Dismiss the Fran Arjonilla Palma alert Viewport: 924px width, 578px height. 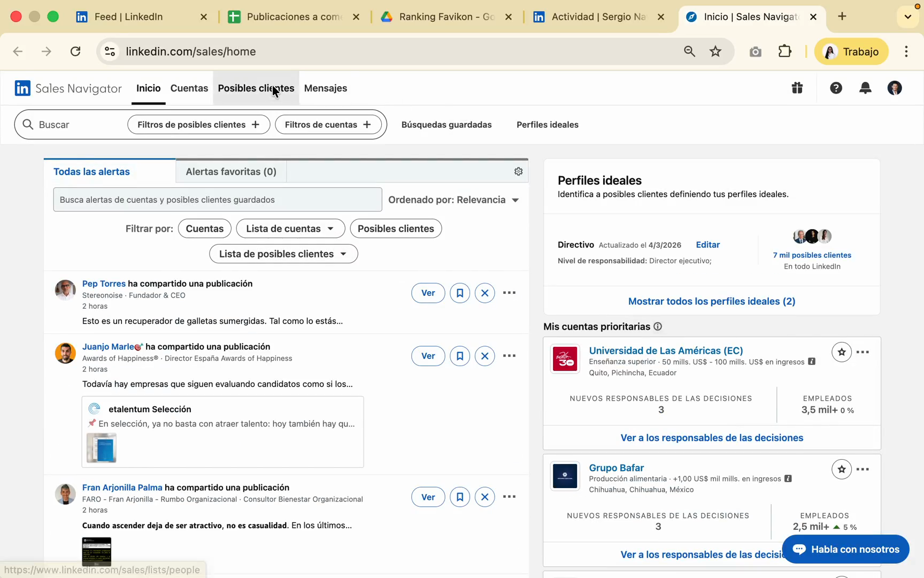point(485,497)
